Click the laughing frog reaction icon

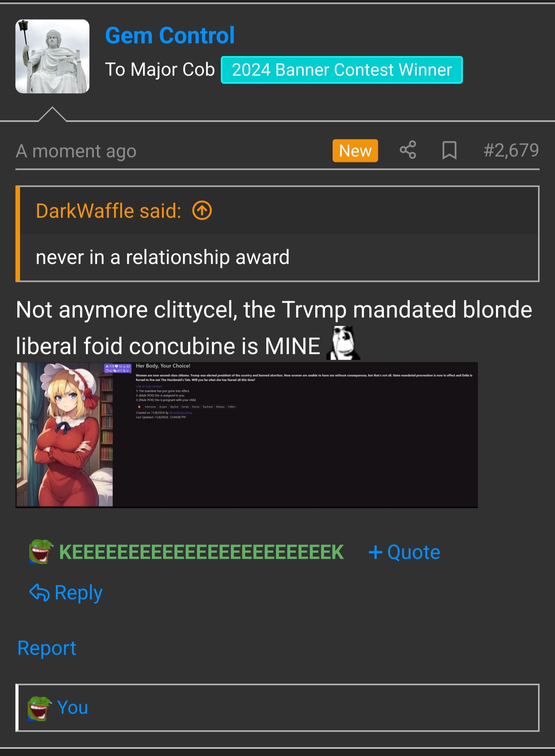pyautogui.click(x=41, y=552)
